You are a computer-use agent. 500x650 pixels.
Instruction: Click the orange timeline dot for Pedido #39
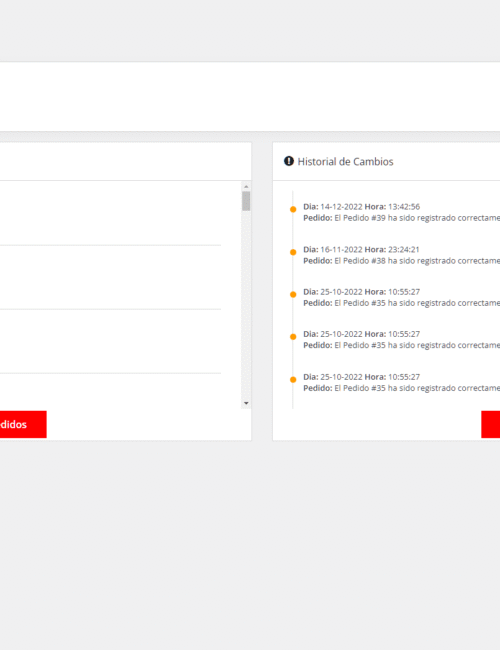pyautogui.click(x=293, y=209)
